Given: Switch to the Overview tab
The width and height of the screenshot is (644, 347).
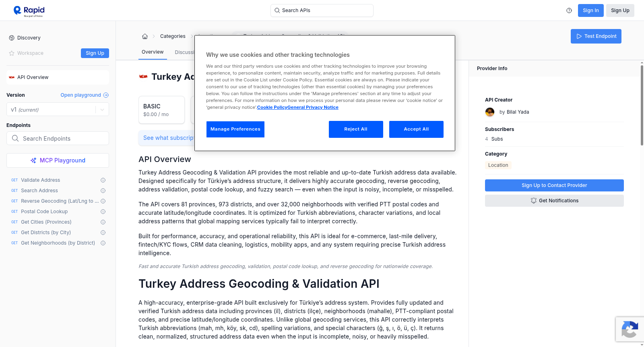Looking at the screenshot, I should [x=153, y=52].
